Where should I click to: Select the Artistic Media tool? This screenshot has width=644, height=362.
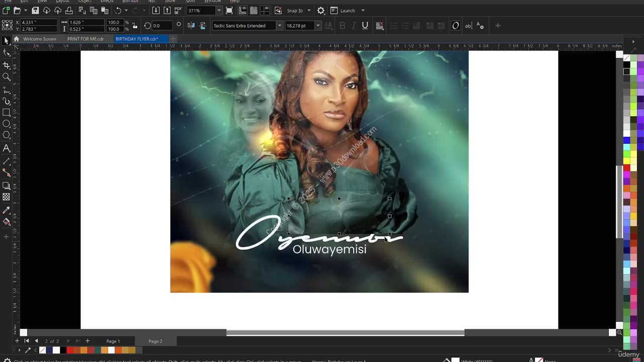point(6,101)
